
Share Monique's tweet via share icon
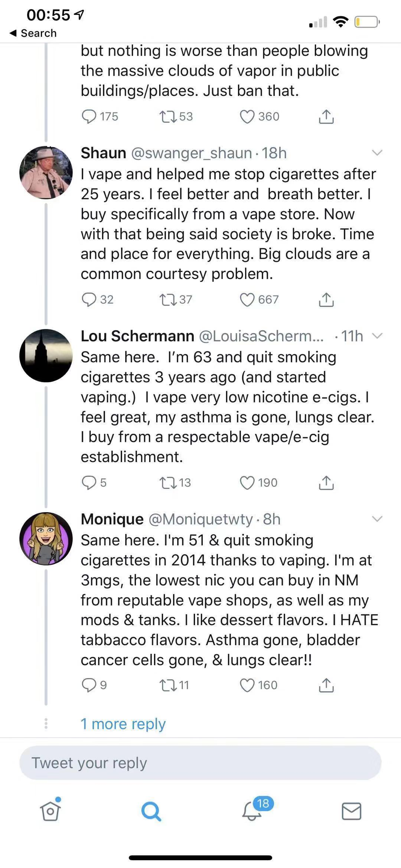(326, 685)
